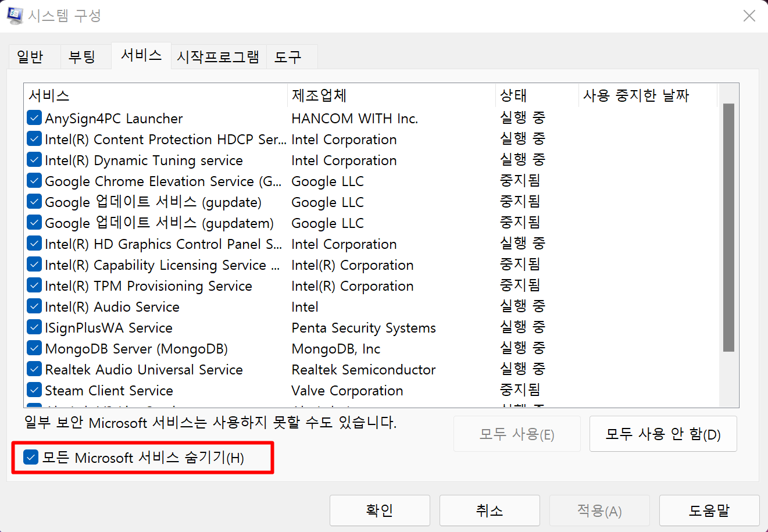Viewport: 768px width, 532px height.
Task: Uncheck the ISignPlusWA Service checkbox
Action: coord(34,327)
